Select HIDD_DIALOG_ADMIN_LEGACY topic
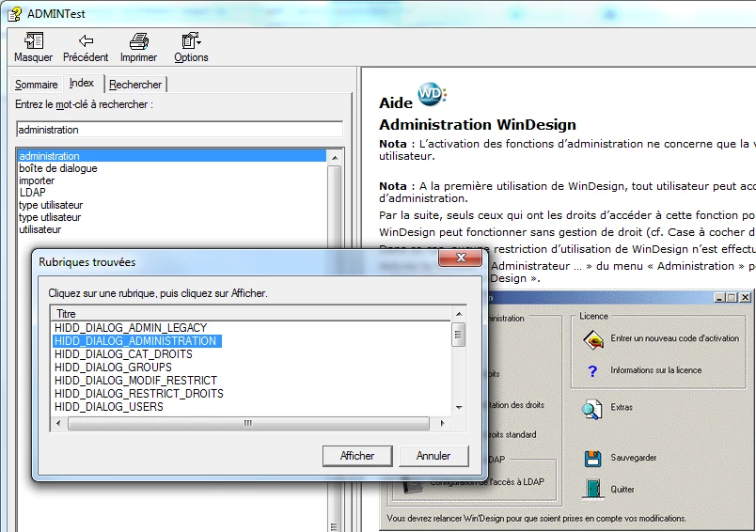This screenshot has height=532, width=756. [x=131, y=328]
